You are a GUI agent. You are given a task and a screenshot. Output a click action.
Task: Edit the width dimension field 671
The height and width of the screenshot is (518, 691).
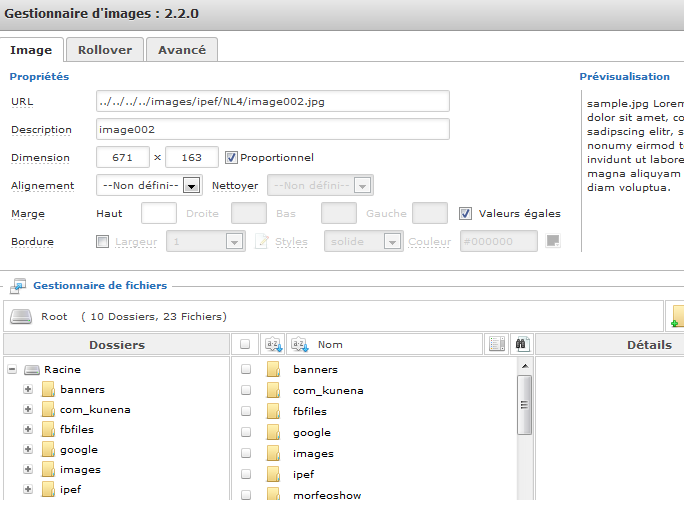coord(123,157)
